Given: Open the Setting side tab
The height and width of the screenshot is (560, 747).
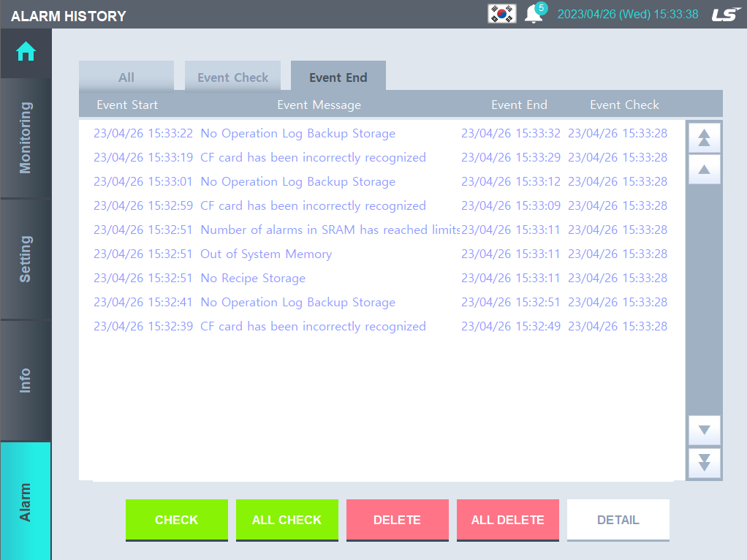Looking at the screenshot, I should click(26, 259).
